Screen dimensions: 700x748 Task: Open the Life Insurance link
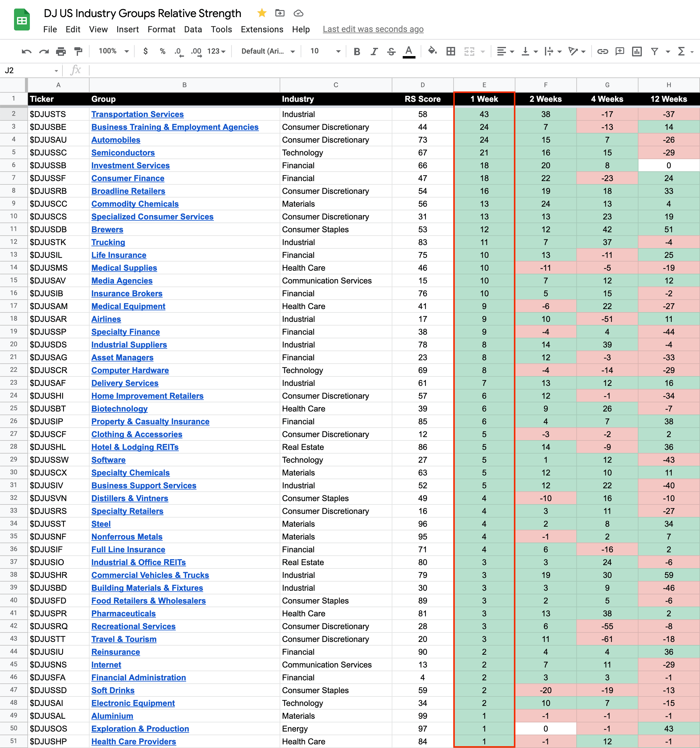point(119,255)
